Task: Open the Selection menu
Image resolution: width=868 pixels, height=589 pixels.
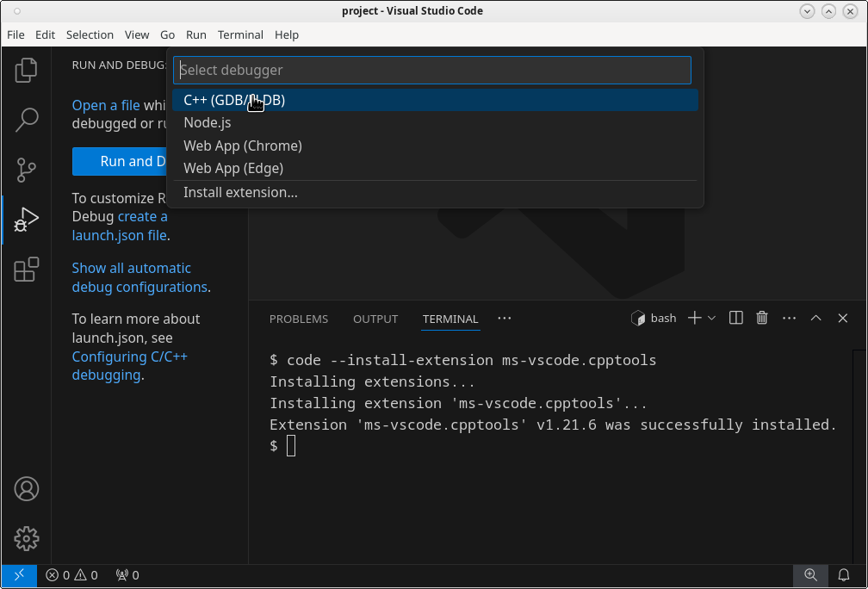Action: [90, 34]
